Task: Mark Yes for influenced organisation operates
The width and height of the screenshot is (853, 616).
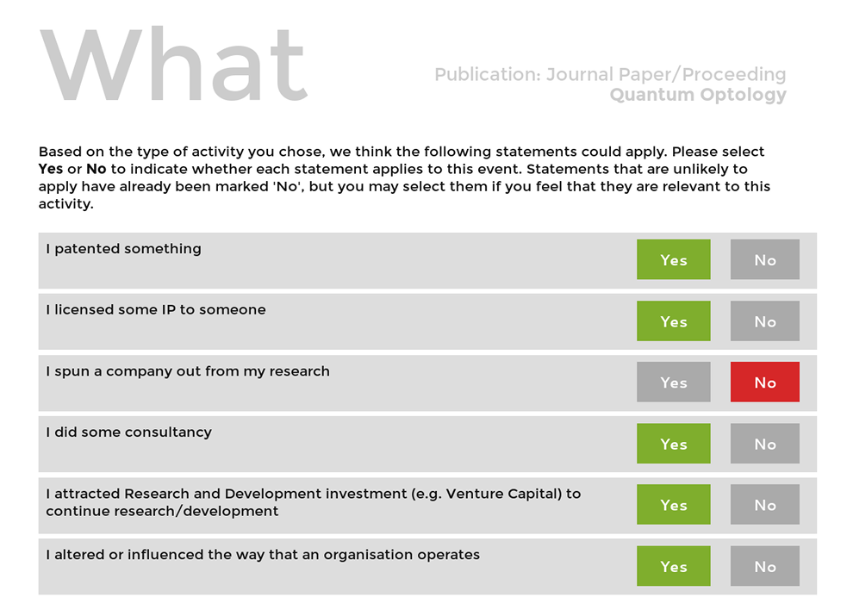Action: click(674, 566)
